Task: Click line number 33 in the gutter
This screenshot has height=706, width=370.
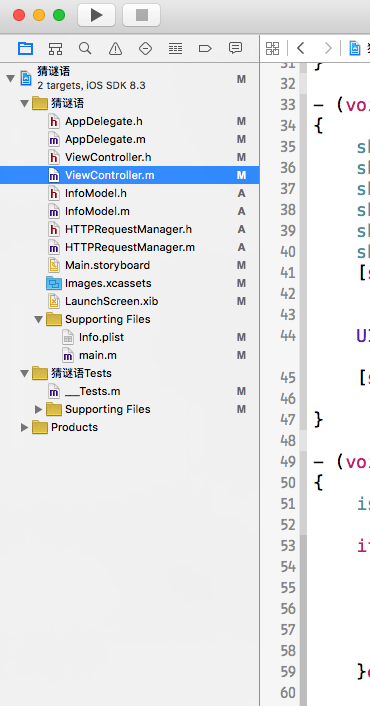Action: coord(288,105)
